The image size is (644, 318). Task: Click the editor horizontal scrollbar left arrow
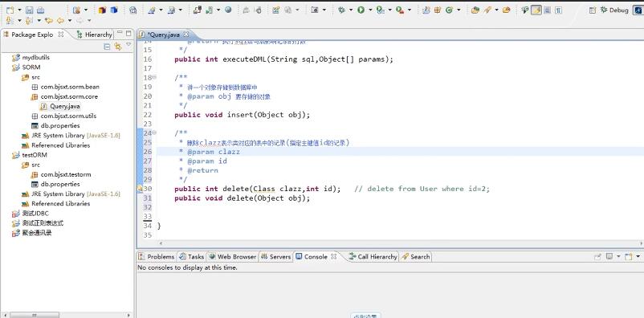pyautogui.click(x=161, y=243)
